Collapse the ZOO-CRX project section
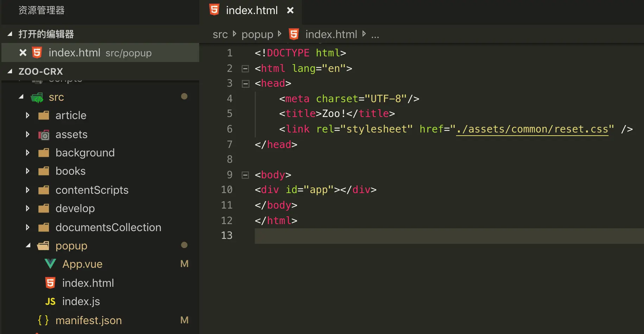 pos(10,72)
